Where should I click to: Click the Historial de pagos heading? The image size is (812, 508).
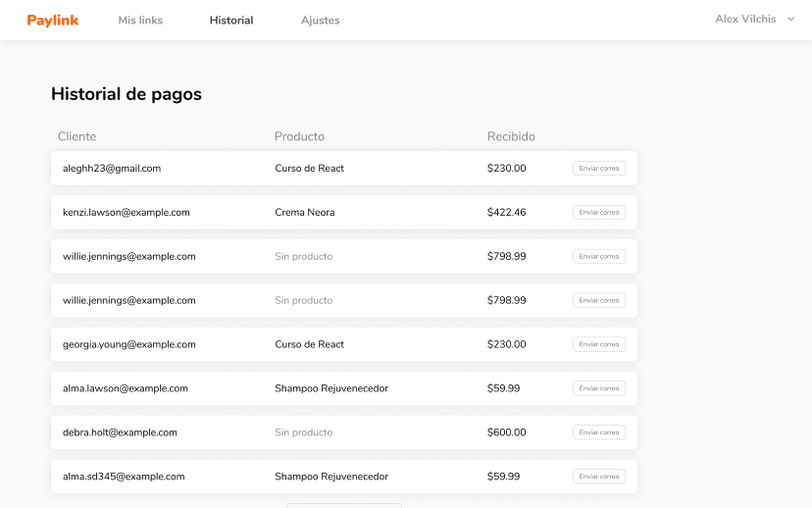pyautogui.click(x=127, y=94)
